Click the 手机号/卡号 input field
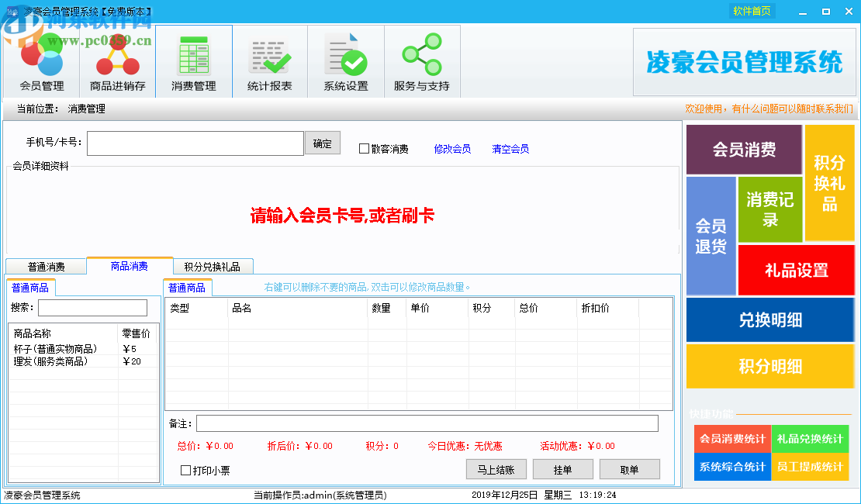Viewport: 861px width, 504px height. pyautogui.click(x=195, y=143)
